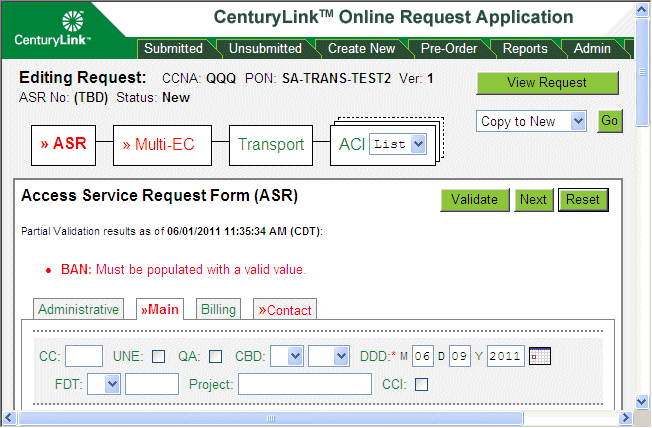Screen dimensions: 652x428
Task: Open the Reports menu tab
Action: [x=525, y=48]
